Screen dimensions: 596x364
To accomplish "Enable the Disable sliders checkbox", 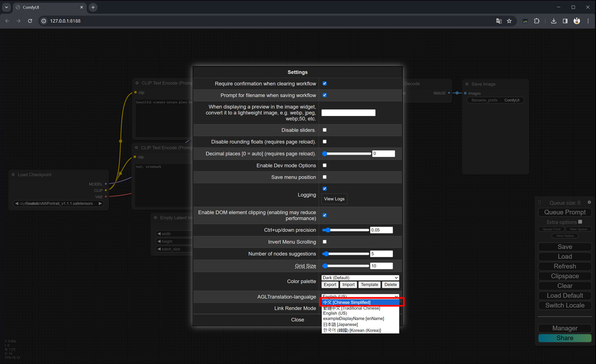I will coord(325,130).
